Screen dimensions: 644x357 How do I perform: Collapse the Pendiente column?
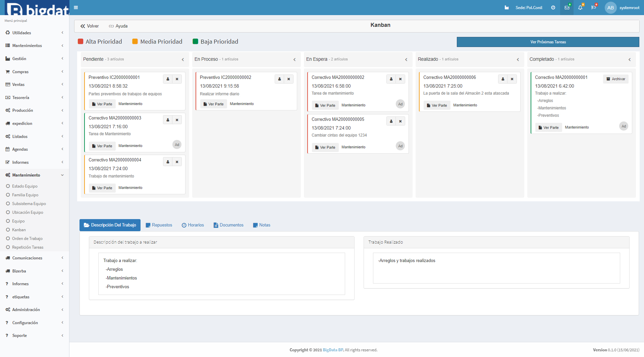coord(183,59)
